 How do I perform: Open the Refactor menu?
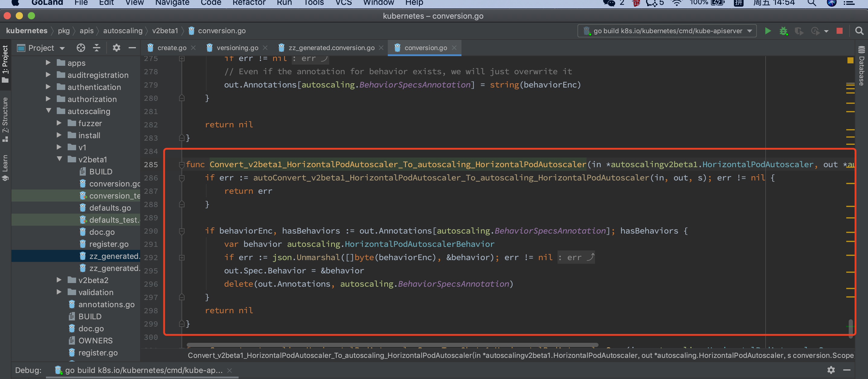click(249, 3)
